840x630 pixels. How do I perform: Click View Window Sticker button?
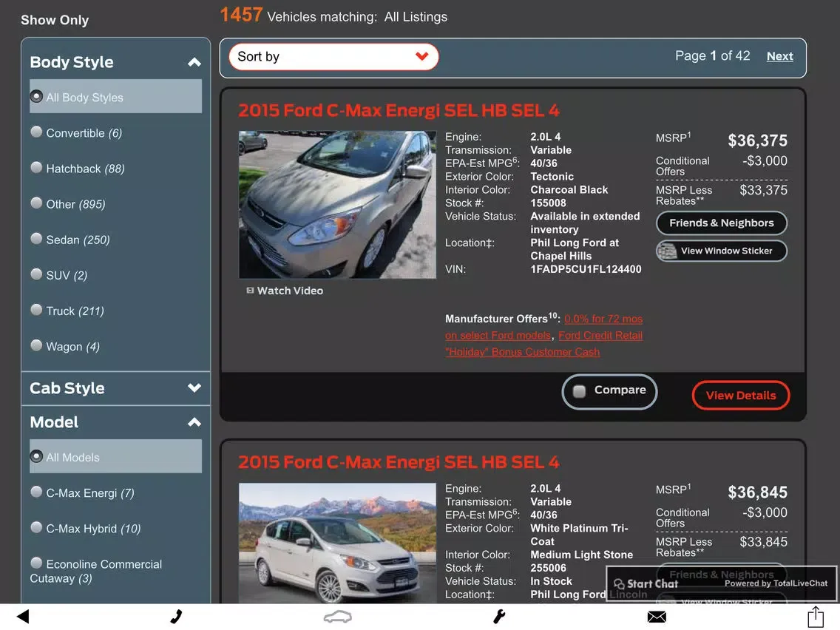pos(721,251)
